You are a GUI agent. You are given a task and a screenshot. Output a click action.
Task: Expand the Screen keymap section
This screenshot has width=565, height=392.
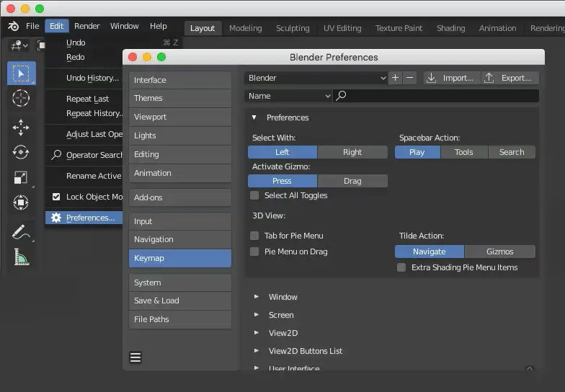coord(257,314)
